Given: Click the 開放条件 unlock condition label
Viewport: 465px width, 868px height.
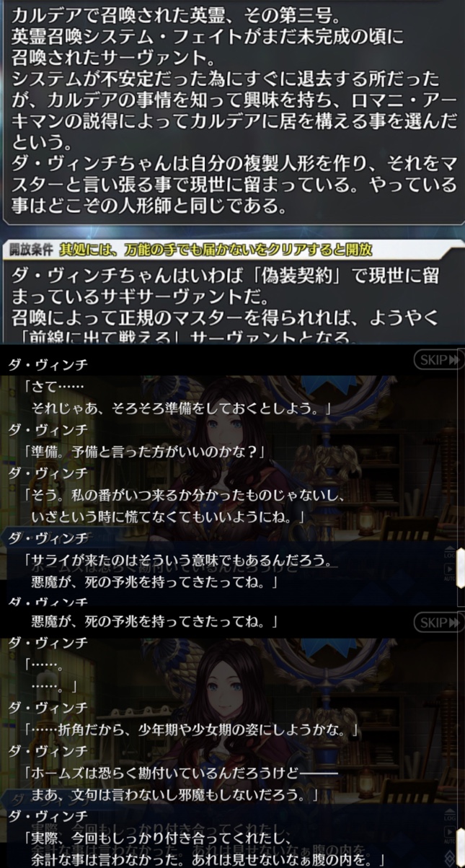Looking at the screenshot, I should (32, 250).
